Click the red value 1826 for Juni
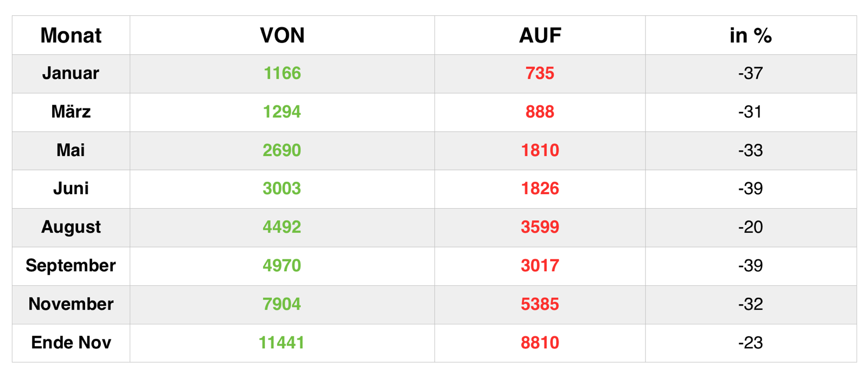 (x=540, y=189)
